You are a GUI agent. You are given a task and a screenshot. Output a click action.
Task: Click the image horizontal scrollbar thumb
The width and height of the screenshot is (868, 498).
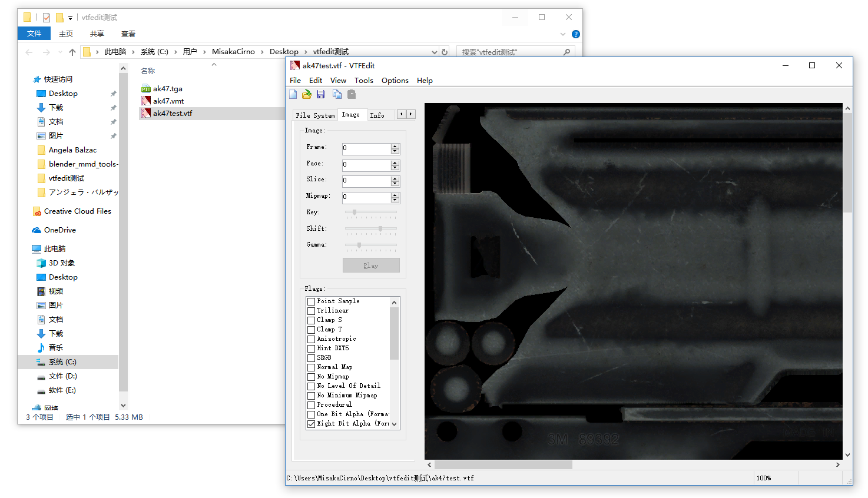pyautogui.click(x=503, y=465)
